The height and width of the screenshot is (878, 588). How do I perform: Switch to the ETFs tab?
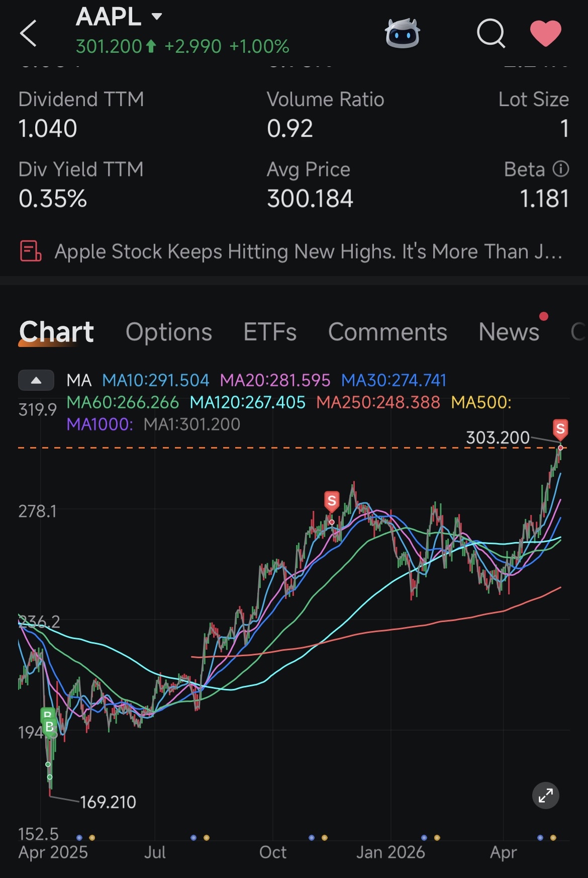(270, 332)
